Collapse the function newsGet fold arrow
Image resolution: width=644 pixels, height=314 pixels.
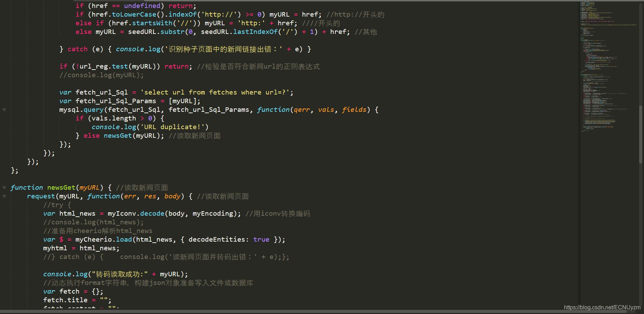click(x=4, y=188)
